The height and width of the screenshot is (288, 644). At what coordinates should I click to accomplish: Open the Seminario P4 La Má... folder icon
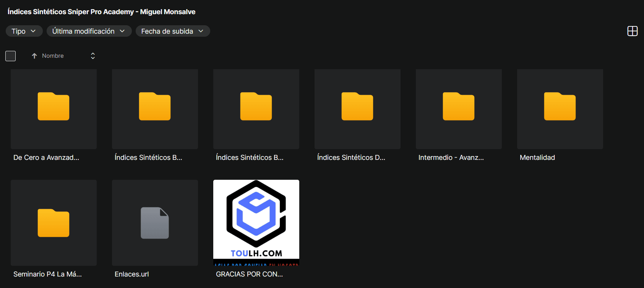pyautogui.click(x=54, y=223)
